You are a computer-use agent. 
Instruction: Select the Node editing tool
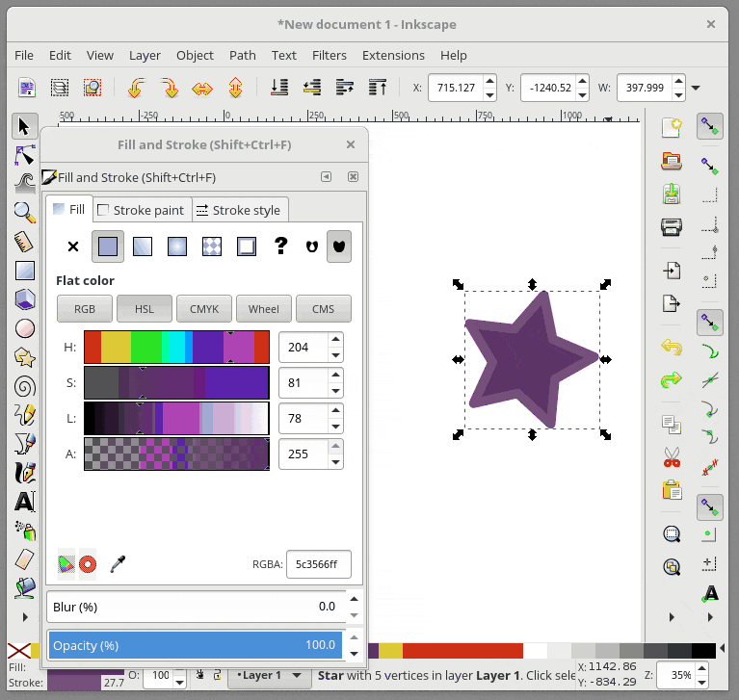pyautogui.click(x=24, y=154)
